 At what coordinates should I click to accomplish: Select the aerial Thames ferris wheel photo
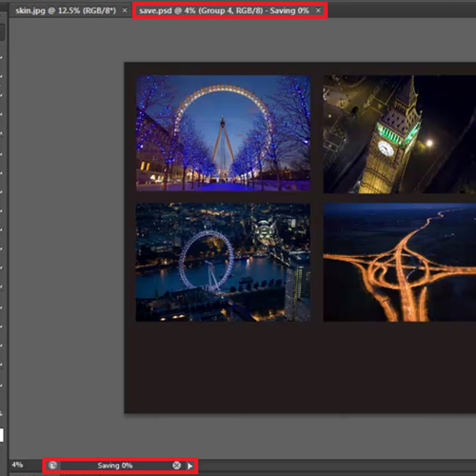point(223,263)
